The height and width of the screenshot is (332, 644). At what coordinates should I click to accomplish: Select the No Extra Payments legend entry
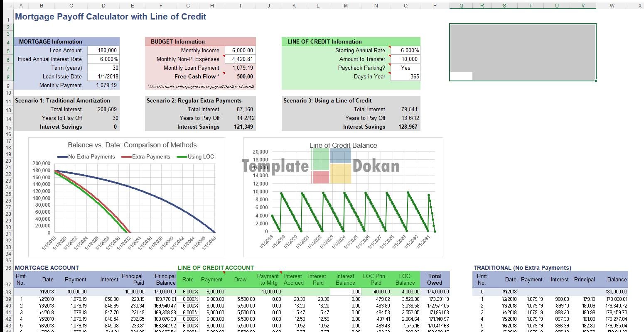(86, 156)
